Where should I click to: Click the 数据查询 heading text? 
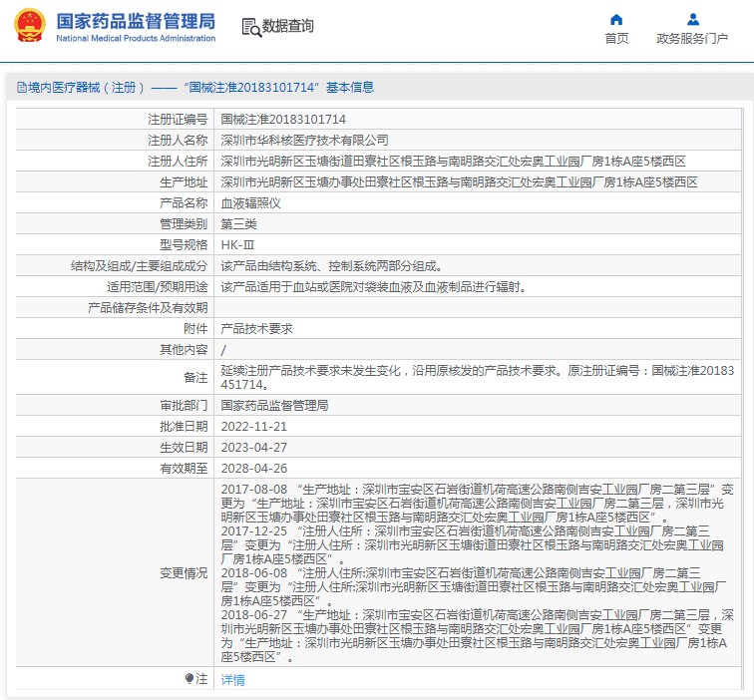coord(287,26)
